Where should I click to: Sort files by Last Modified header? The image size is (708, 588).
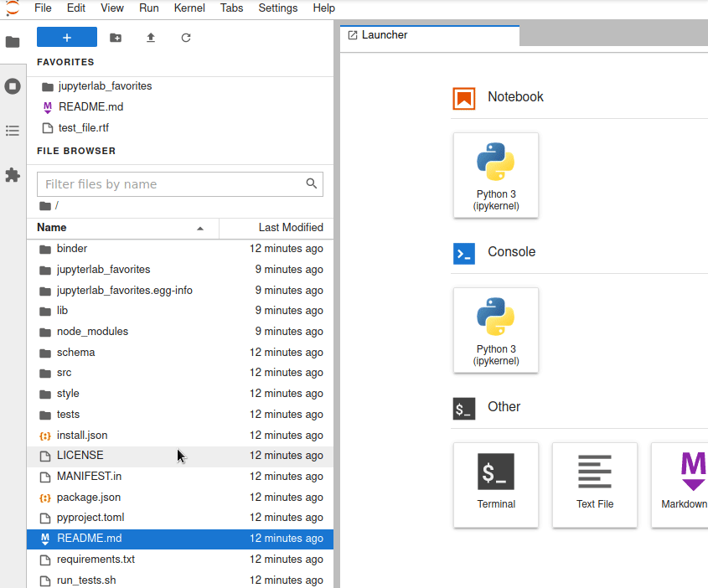pos(276,228)
